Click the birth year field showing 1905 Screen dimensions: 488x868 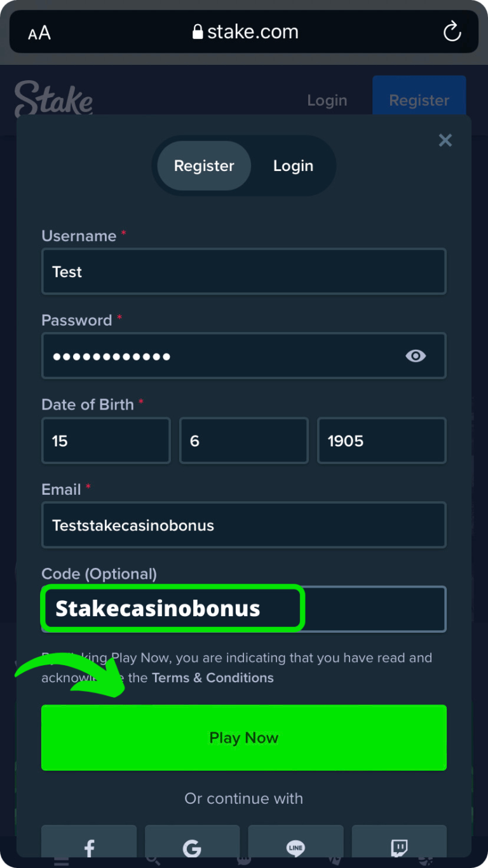(x=381, y=440)
